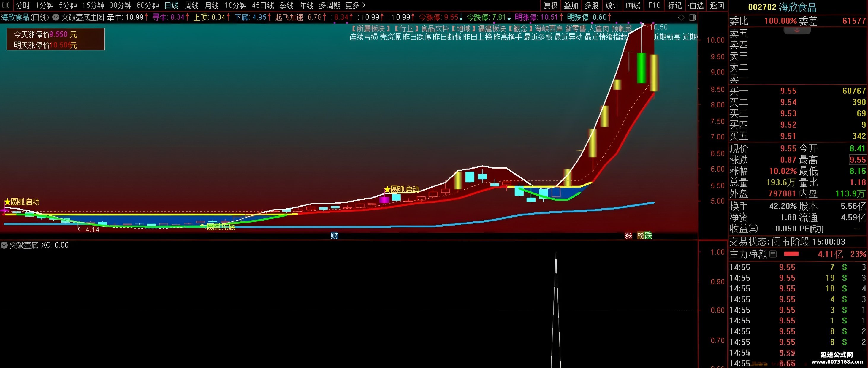Click the 榜跌 marker icon
The width and height of the screenshot is (868, 368).
(x=644, y=236)
